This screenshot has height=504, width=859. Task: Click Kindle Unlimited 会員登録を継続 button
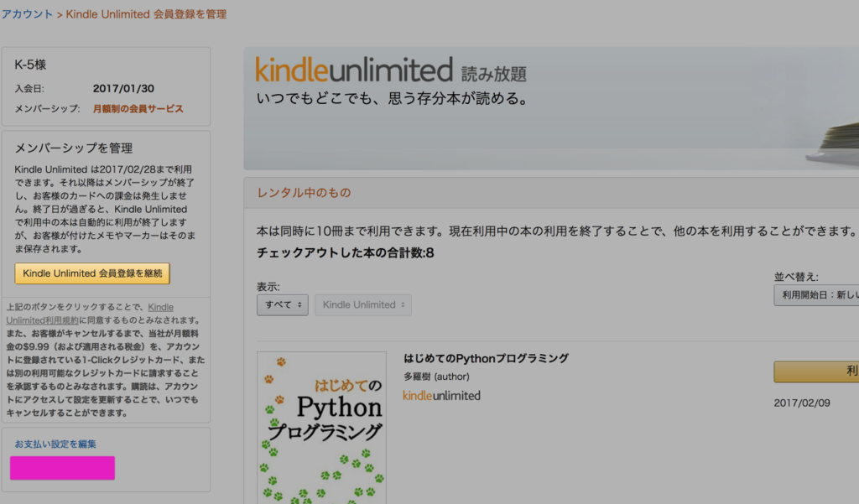coord(92,273)
